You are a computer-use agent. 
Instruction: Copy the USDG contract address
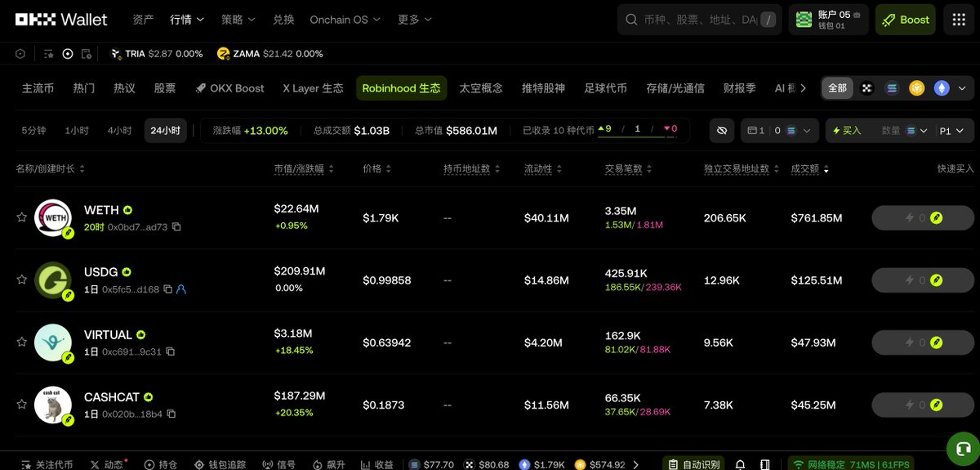(167, 289)
